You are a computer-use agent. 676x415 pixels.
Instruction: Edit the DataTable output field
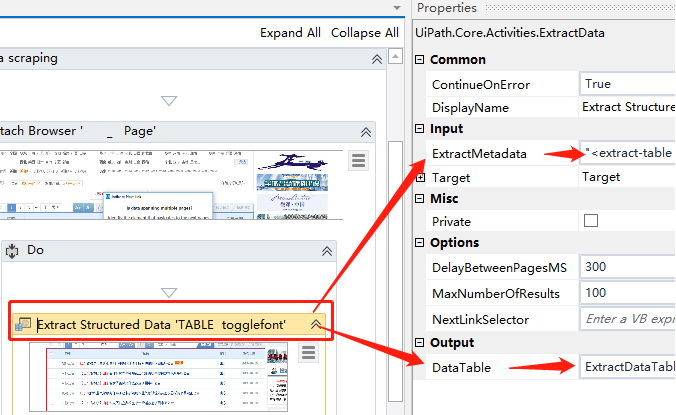(x=628, y=367)
